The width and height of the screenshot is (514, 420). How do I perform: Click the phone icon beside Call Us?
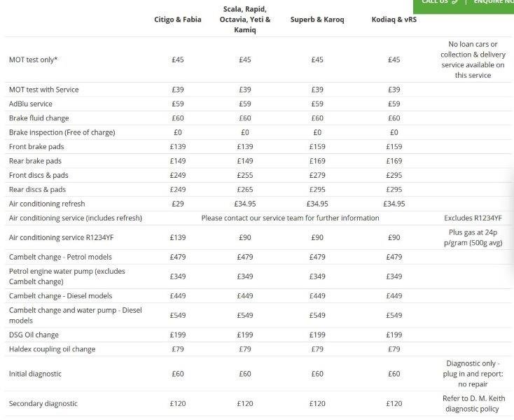tap(454, 1)
